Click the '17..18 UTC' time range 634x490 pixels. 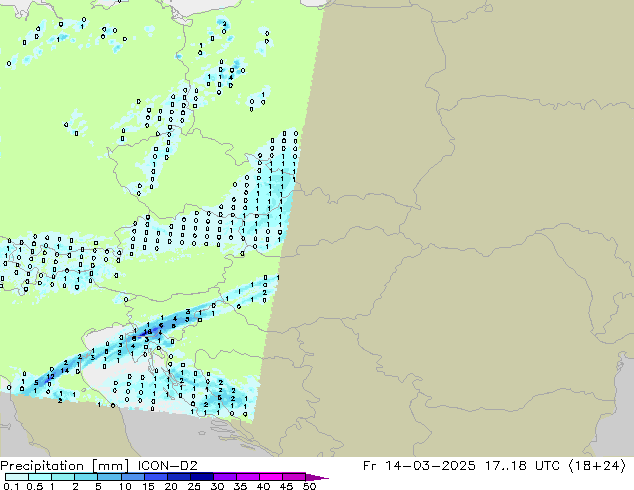pyautogui.click(x=523, y=466)
